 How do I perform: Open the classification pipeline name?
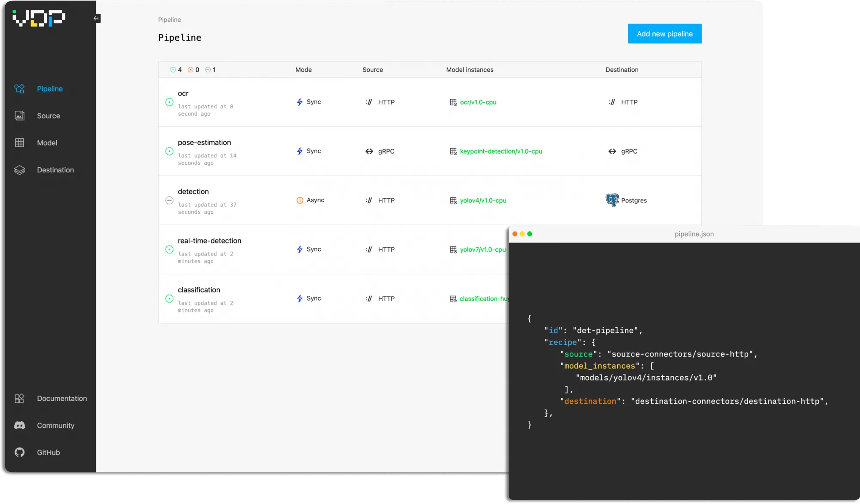pyautogui.click(x=199, y=290)
